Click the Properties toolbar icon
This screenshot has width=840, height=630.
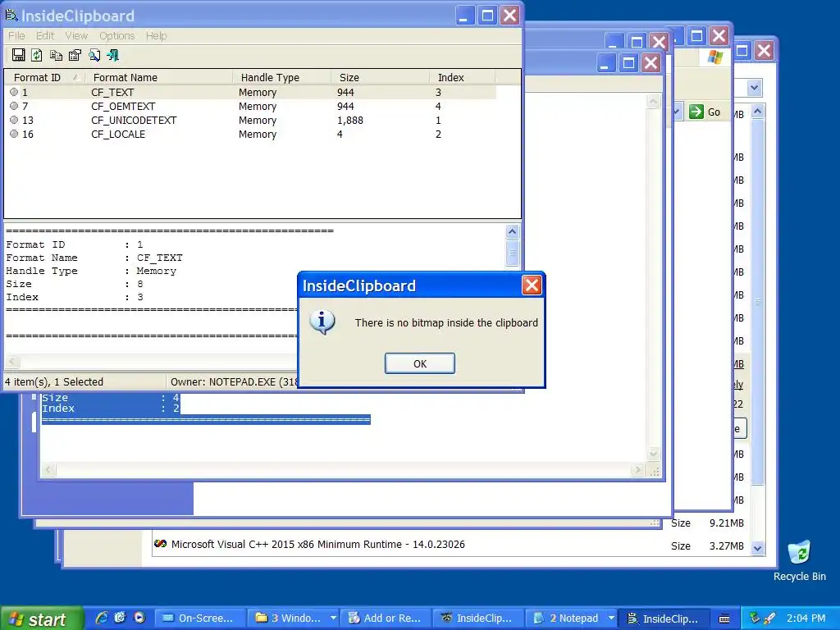coord(75,55)
